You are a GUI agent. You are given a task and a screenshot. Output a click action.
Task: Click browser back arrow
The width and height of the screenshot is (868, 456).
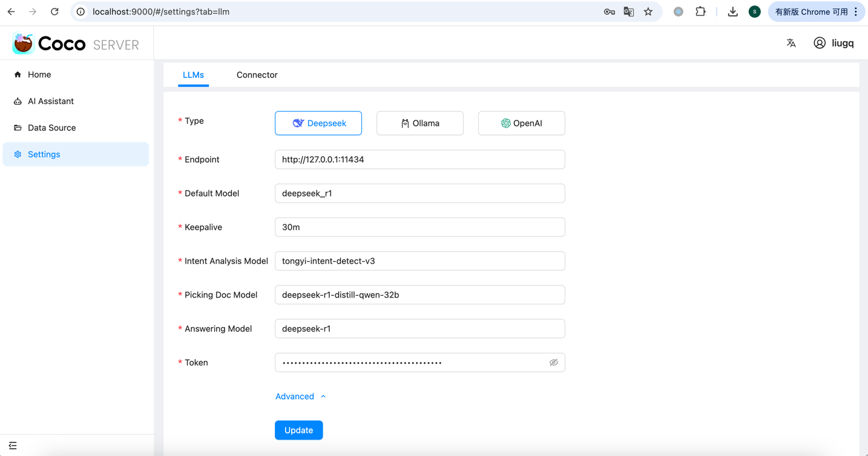[11, 11]
